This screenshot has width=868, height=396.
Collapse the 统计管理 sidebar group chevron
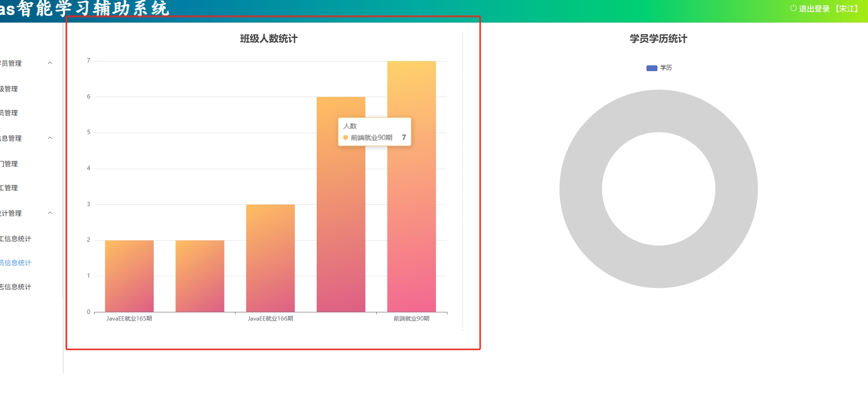click(50, 213)
